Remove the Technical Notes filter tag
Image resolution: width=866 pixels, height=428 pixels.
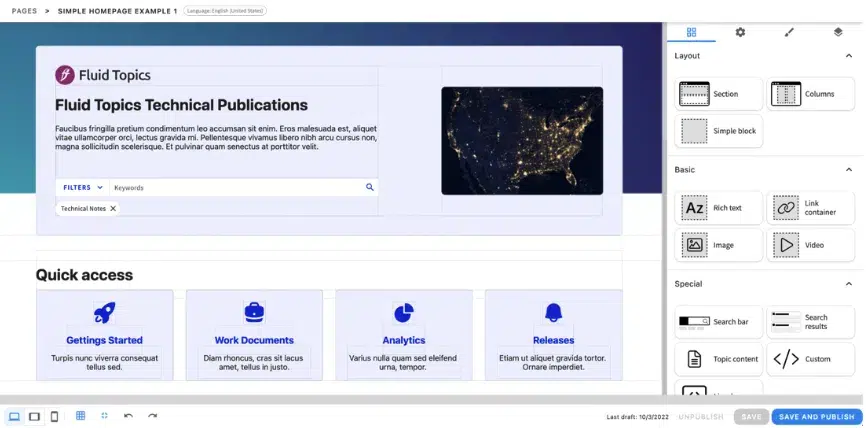click(113, 208)
